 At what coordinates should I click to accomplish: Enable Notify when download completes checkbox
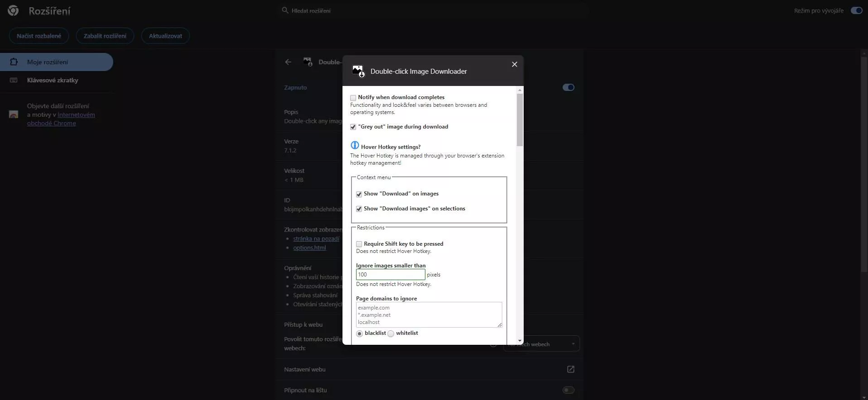[353, 98]
